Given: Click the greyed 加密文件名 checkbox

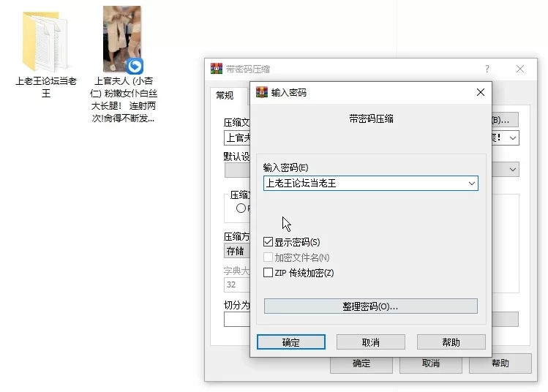Looking at the screenshot, I should [268, 257].
